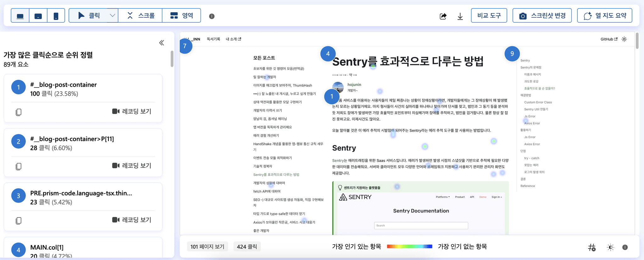
Task: Jump to Sentry의 문제점 in table of contents
Action: coord(531,67)
